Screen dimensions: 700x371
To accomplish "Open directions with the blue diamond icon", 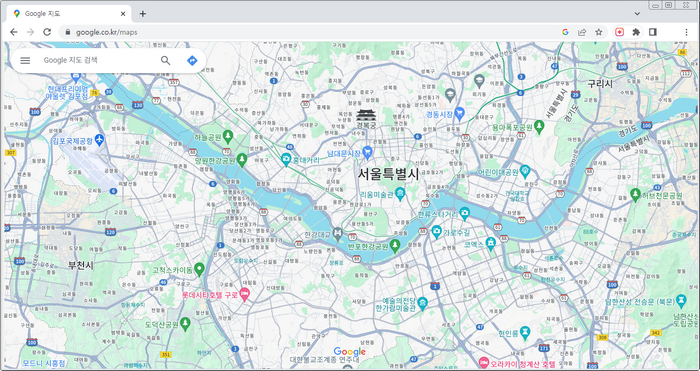I will coord(192,61).
